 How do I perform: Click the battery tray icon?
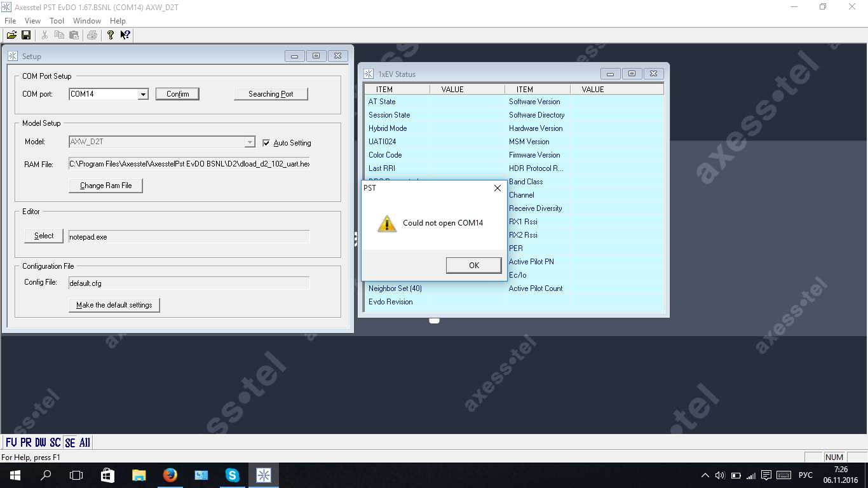[736, 475]
